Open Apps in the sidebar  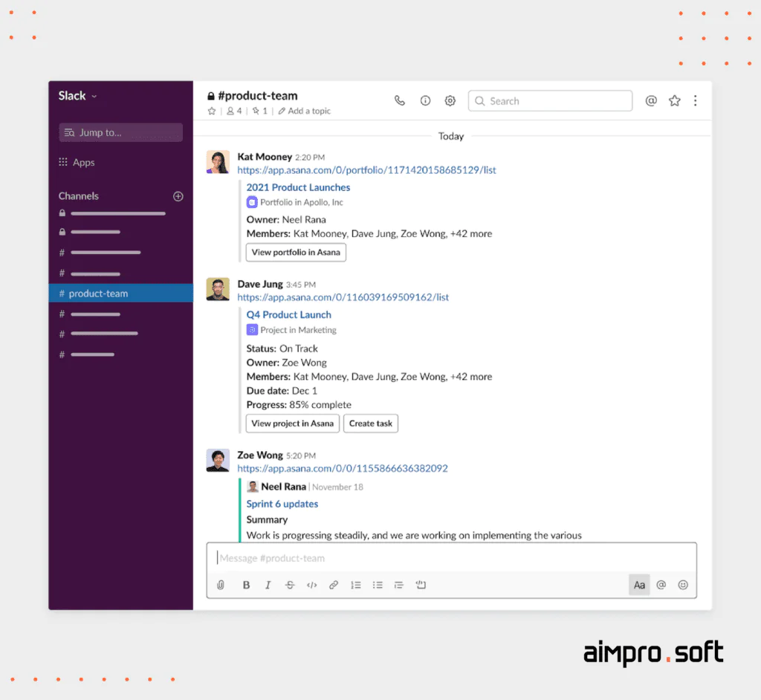77,162
